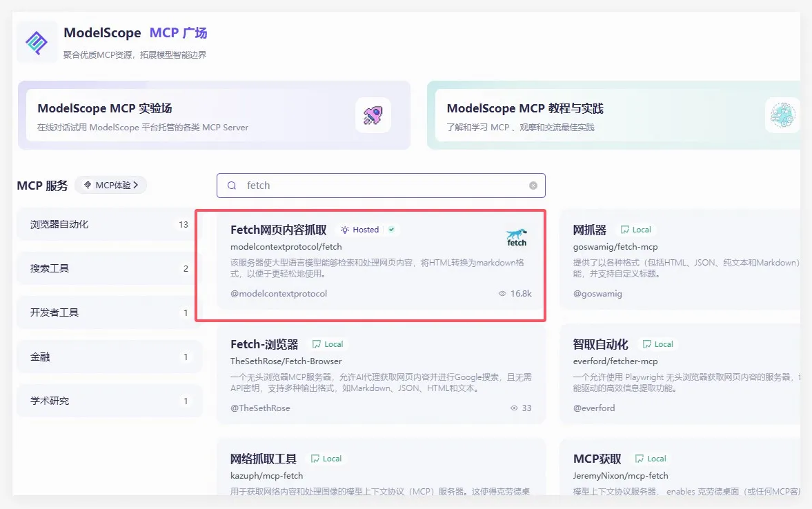This screenshot has height=509, width=812.
Task: Click the rocket icon on MCP 实验场
Action: tap(373, 115)
